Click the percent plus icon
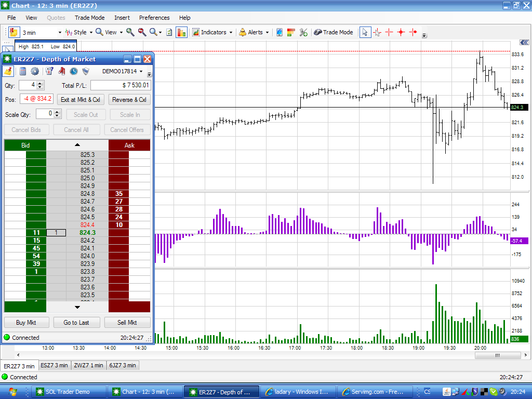This screenshot has width=532, height=399. [303, 32]
